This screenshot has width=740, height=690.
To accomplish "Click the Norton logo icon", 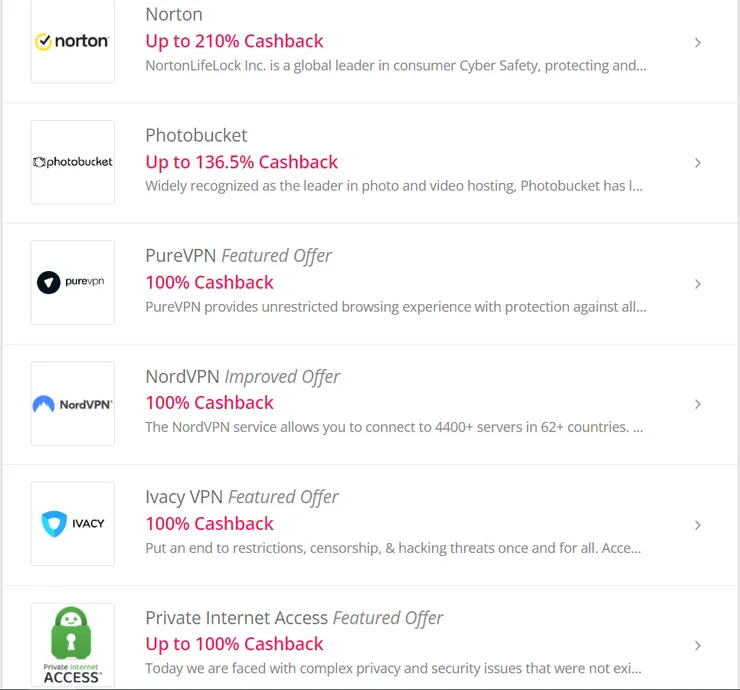I will pos(72,42).
